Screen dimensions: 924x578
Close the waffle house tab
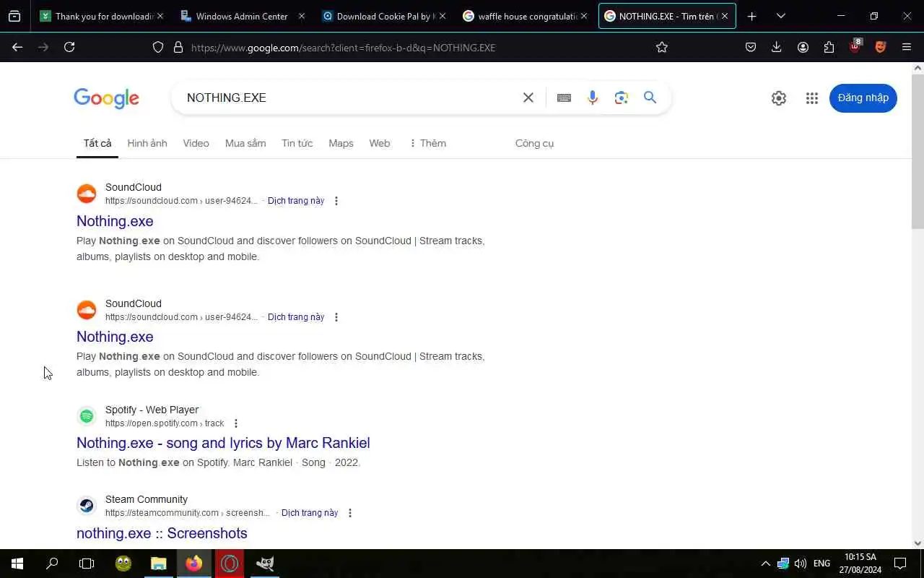584,16
